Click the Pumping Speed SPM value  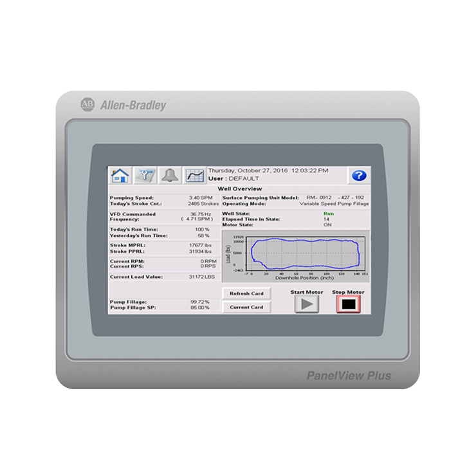coord(201,197)
